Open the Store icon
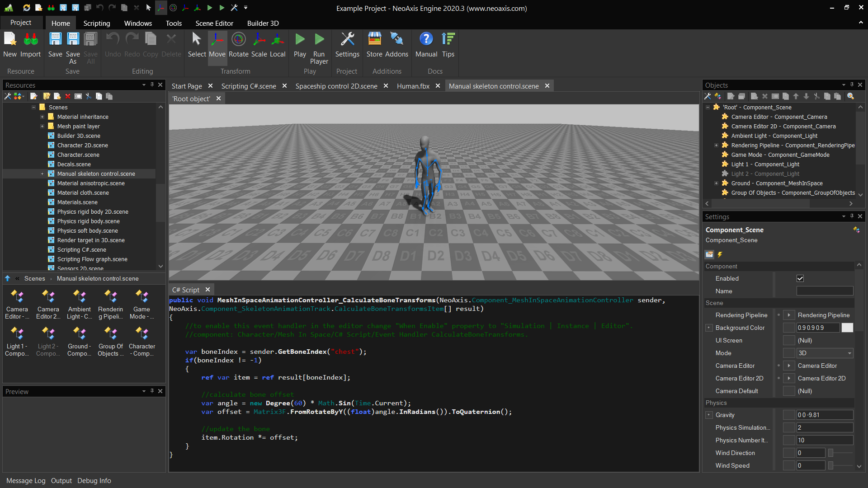Image resolution: width=868 pixels, height=488 pixels. pyautogui.click(x=374, y=45)
